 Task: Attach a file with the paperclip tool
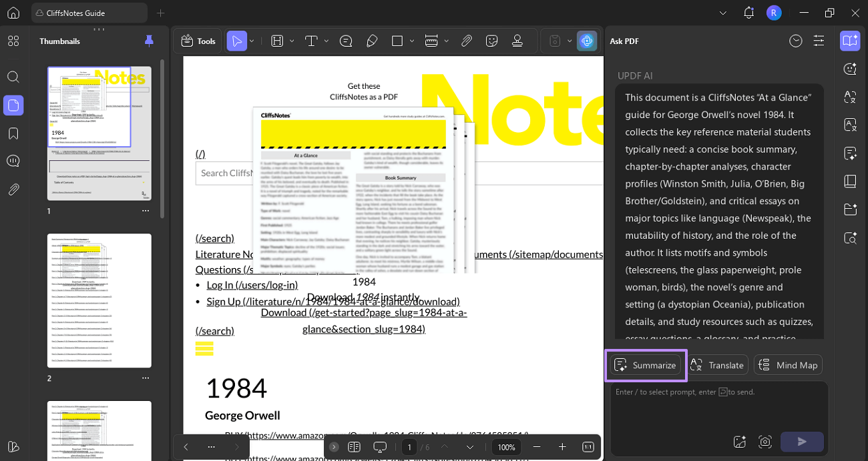467,41
